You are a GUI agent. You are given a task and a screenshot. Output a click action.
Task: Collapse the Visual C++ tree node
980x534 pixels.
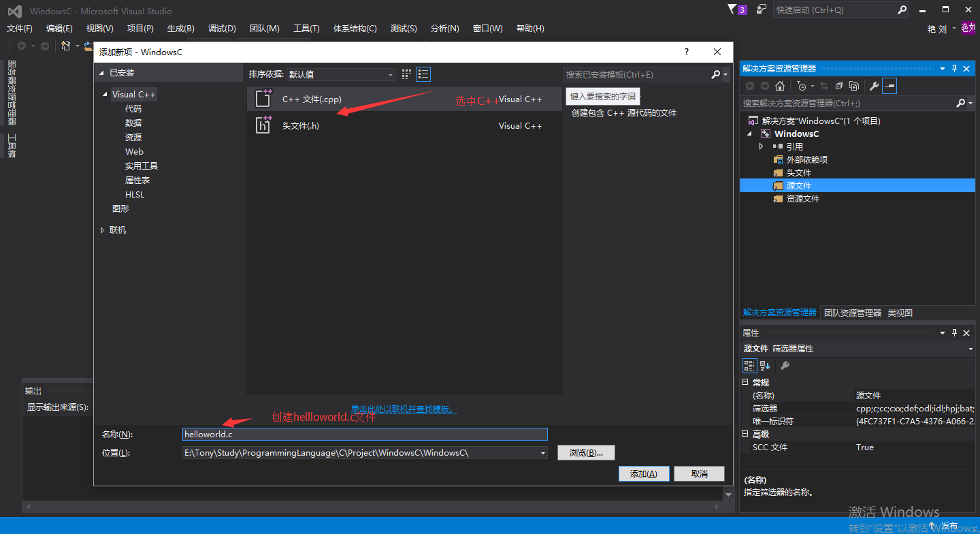click(x=105, y=95)
